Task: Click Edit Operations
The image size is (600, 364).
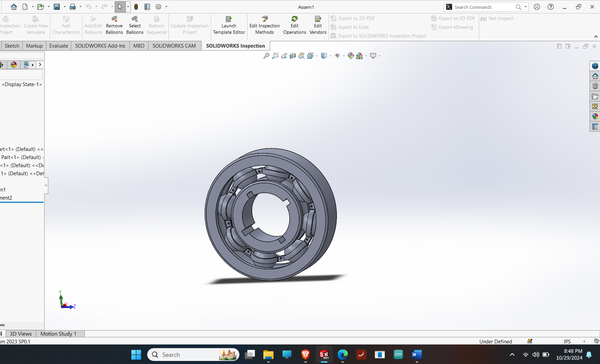Action: (295, 25)
